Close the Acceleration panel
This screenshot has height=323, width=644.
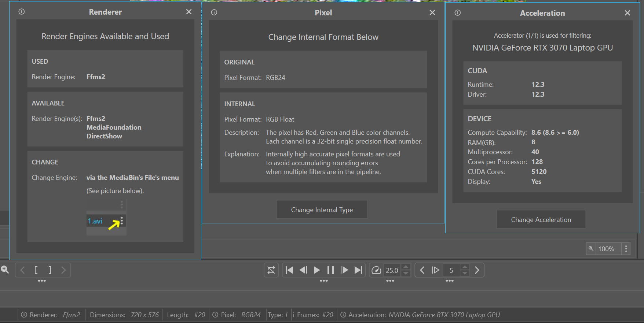click(x=627, y=13)
